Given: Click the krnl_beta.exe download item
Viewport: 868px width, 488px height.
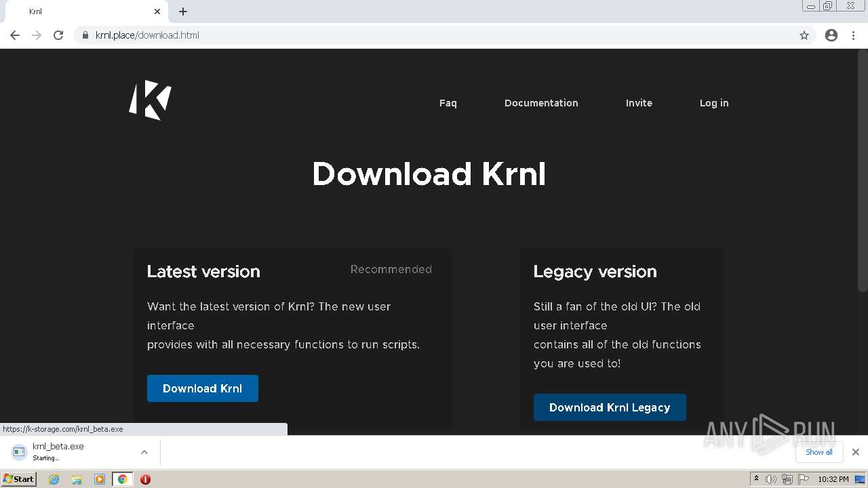Looking at the screenshot, I should pos(80,452).
